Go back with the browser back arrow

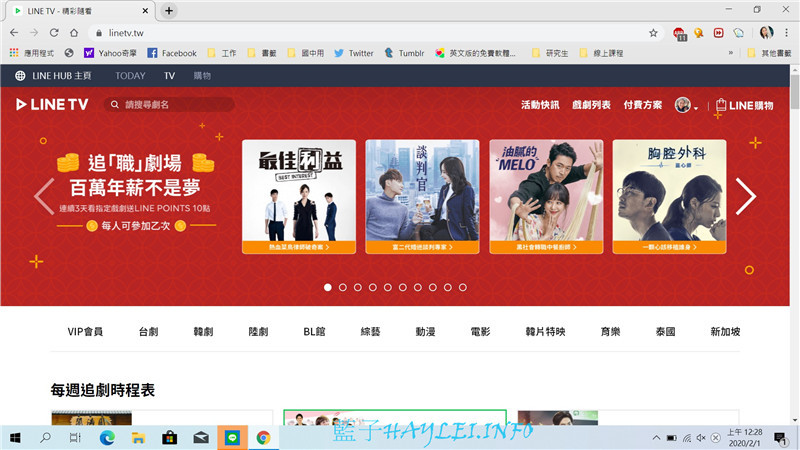click(x=14, y=33)
